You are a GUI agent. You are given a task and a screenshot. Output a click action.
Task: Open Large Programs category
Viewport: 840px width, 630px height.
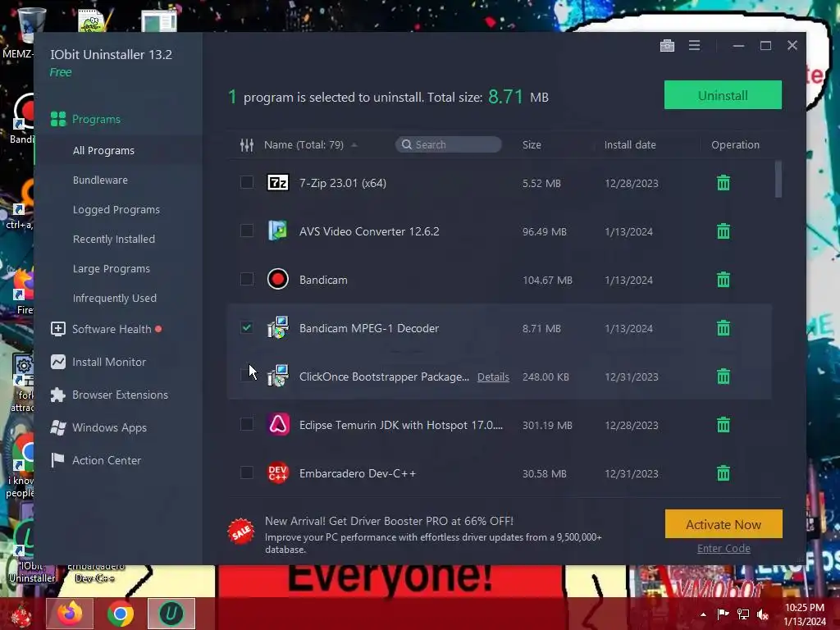[x=112, y=268]
